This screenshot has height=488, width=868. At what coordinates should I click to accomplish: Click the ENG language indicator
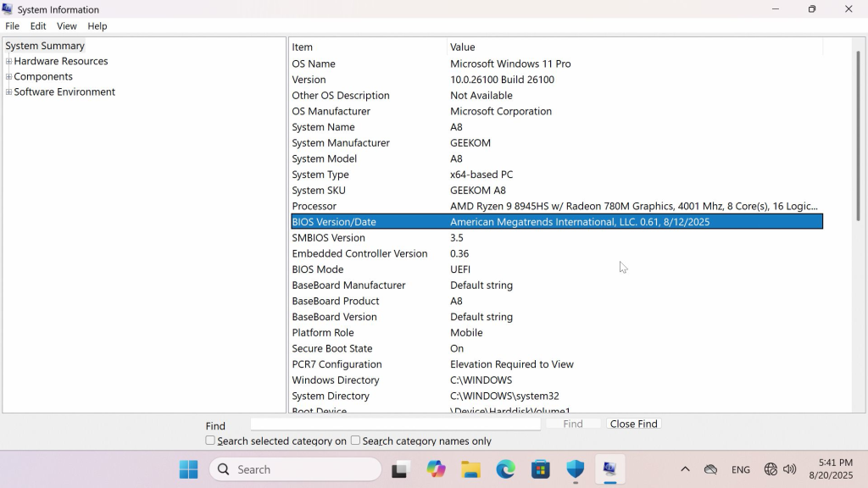click(740, 469)
